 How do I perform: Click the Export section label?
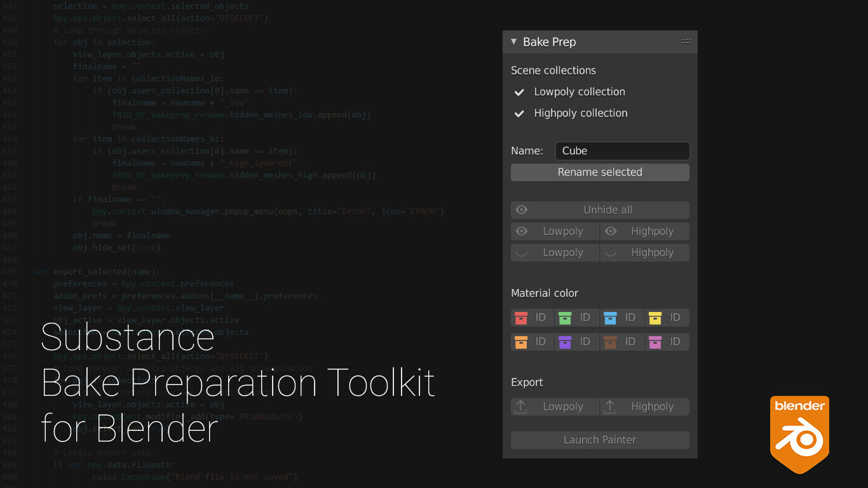[x=527, y=383]
